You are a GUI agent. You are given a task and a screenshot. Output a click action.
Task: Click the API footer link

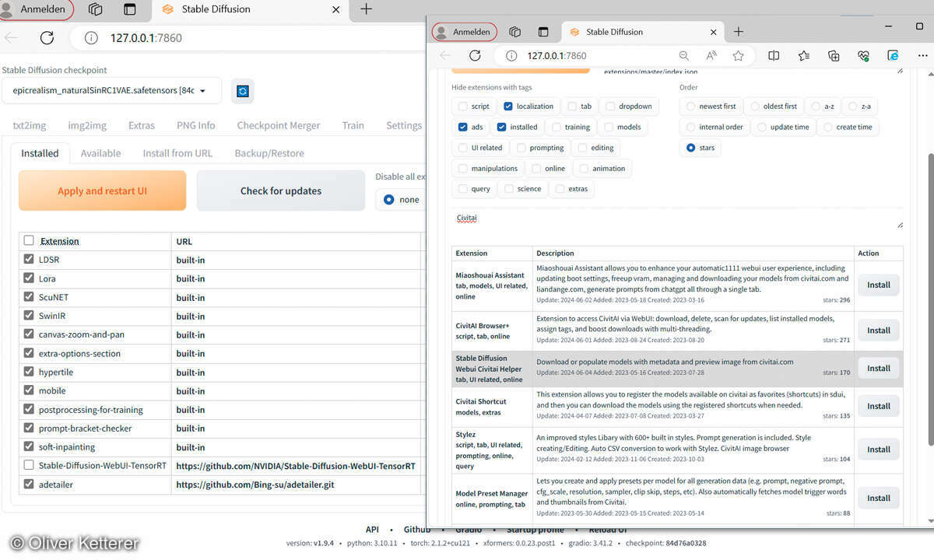372,530
